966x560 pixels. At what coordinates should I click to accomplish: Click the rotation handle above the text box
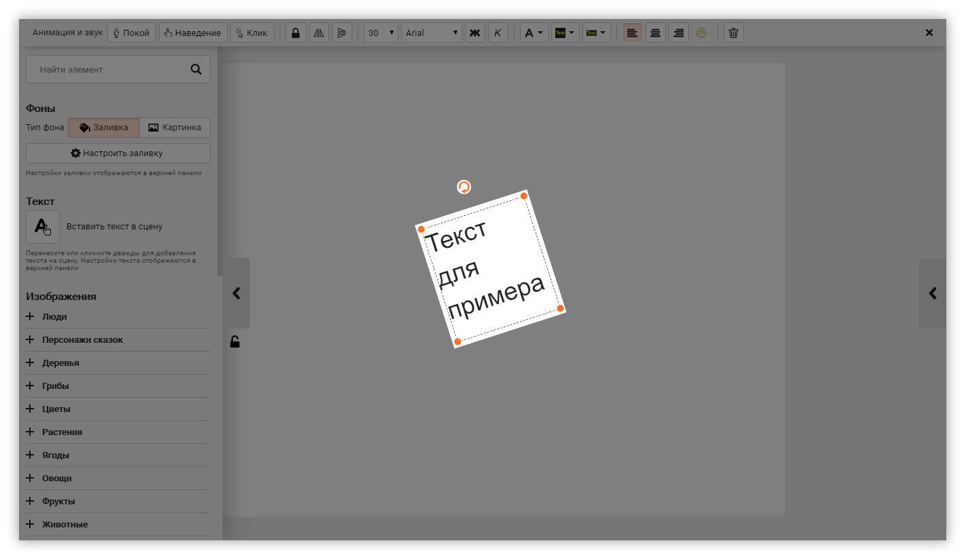[x=464, y=187]
